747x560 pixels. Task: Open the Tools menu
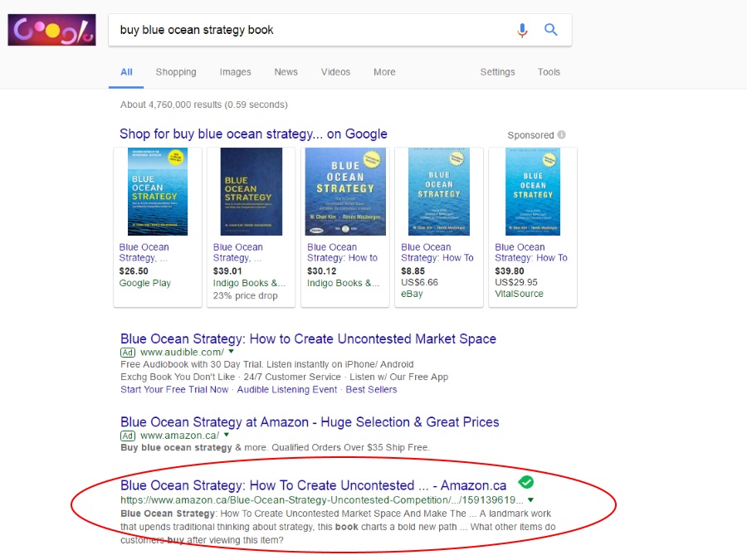pyautogui.click(x=549, y=72)
